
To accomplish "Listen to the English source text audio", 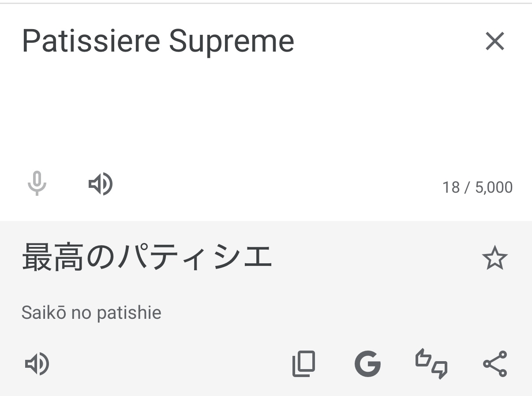I will point(101,184).
